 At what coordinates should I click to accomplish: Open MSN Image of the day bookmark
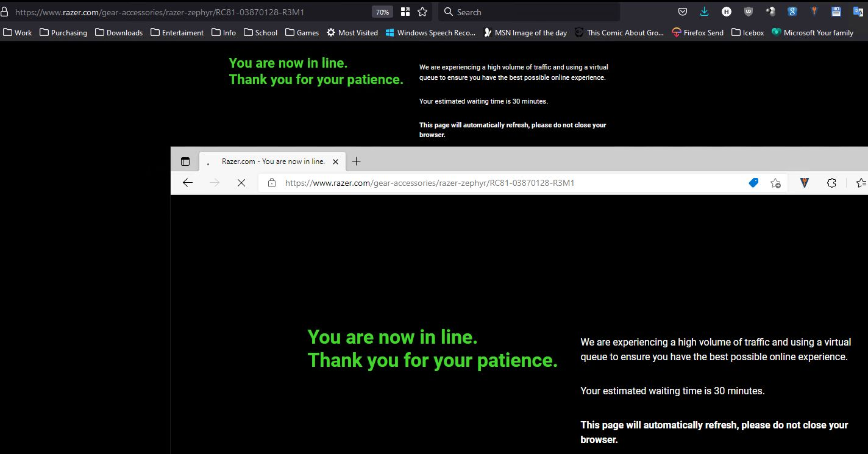(x=525, y=32)
